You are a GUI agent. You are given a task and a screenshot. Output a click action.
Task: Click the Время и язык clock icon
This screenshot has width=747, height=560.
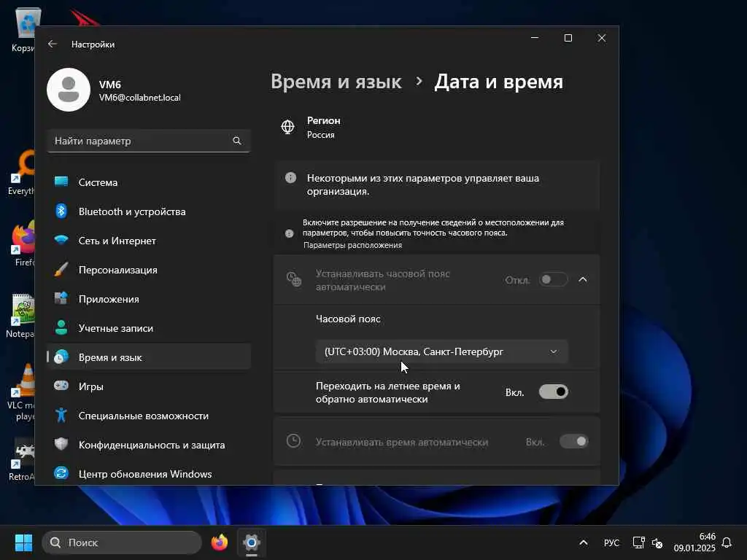pos(61,357)
